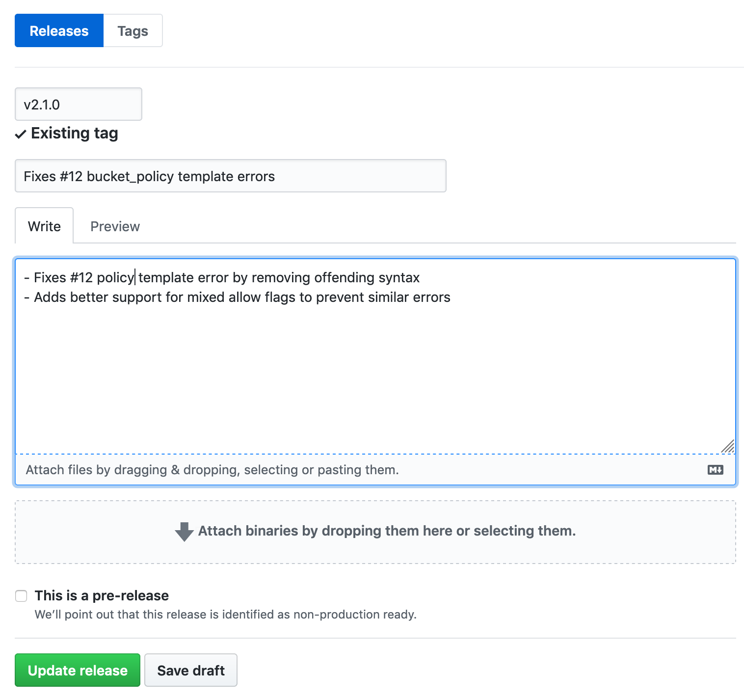Click the Markdown formatting icon in editor footer
This screenshot has width=744, height=700.
coord(715,470)
